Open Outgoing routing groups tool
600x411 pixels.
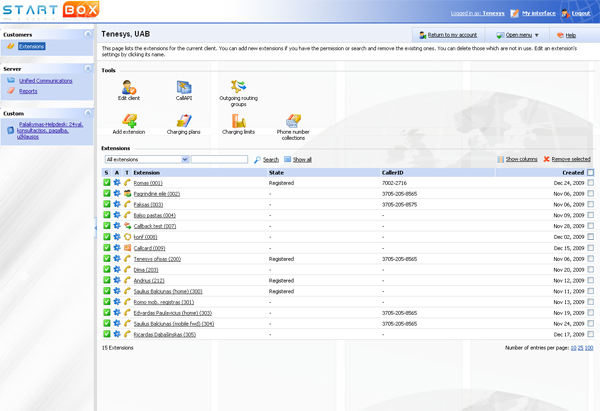click(x=238, y=93)
